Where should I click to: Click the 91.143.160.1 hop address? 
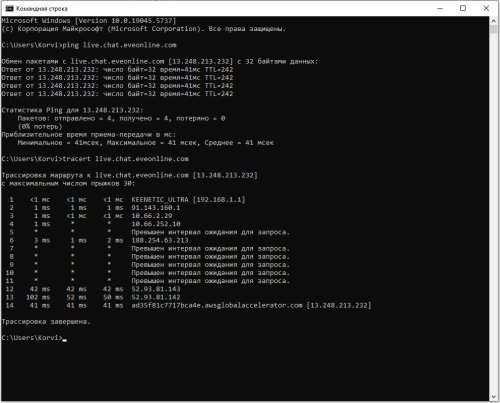tap(156, 208)
